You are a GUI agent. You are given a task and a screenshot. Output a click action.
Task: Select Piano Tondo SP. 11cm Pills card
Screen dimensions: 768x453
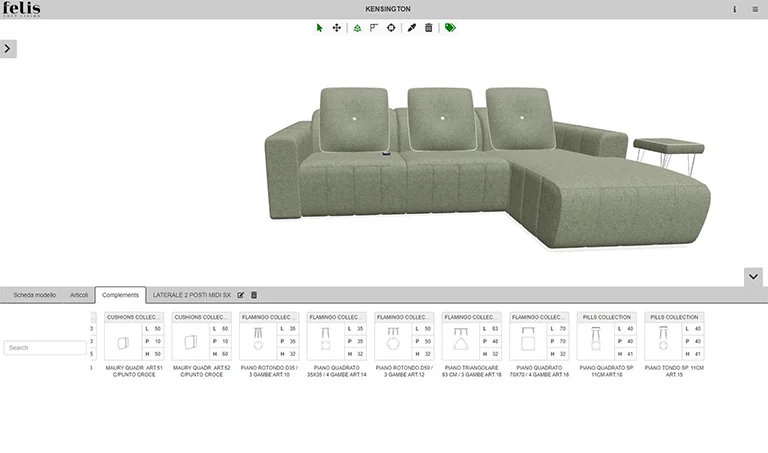pos(674,345)
